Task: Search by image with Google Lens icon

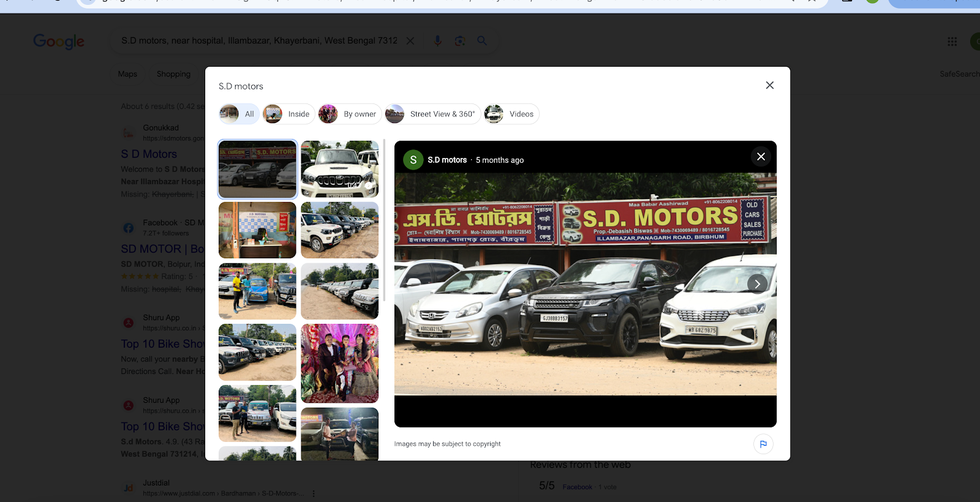Action: coord(460,40)
